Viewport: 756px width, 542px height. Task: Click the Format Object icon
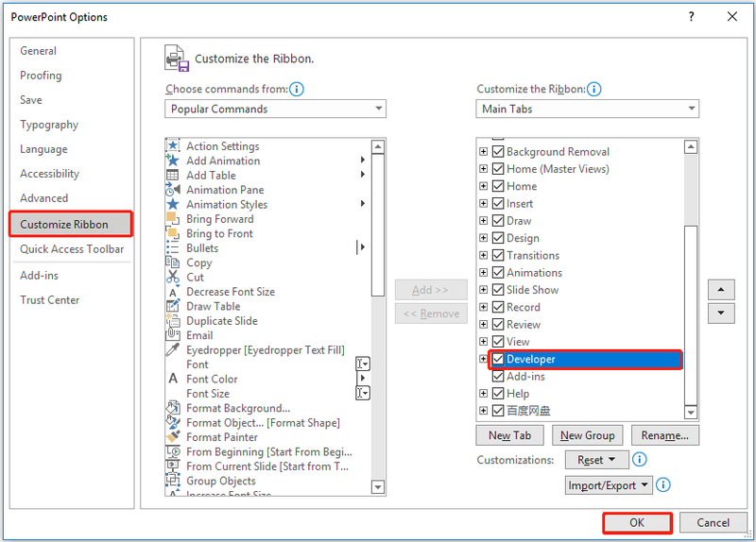173,422
